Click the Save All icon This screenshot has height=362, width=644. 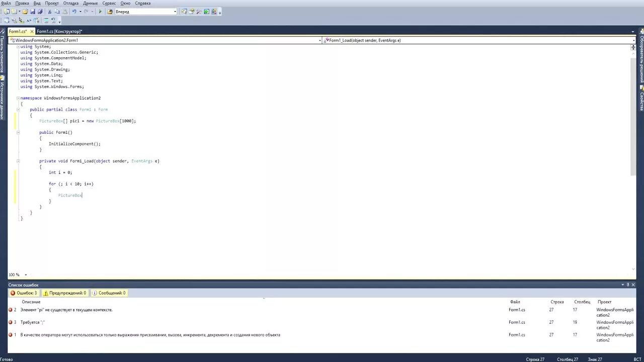click(40, 12)
